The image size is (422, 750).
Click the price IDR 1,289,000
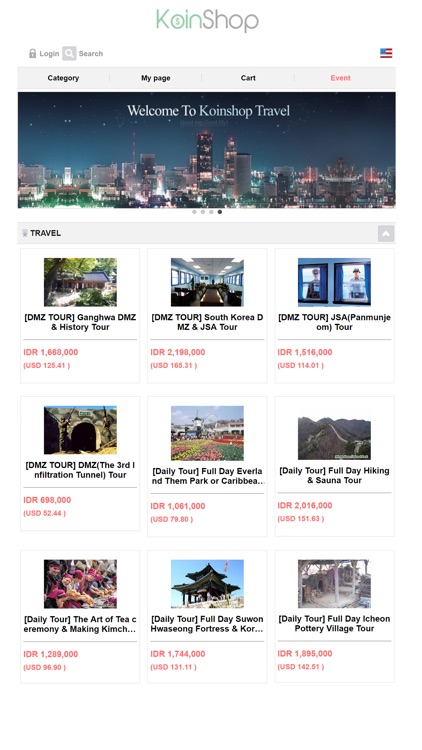click(51, 654)
